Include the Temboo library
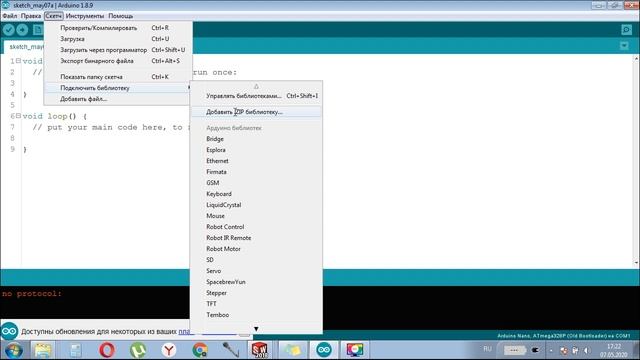The width and height of the screenshot is (640, 360). tap(218, 315)
